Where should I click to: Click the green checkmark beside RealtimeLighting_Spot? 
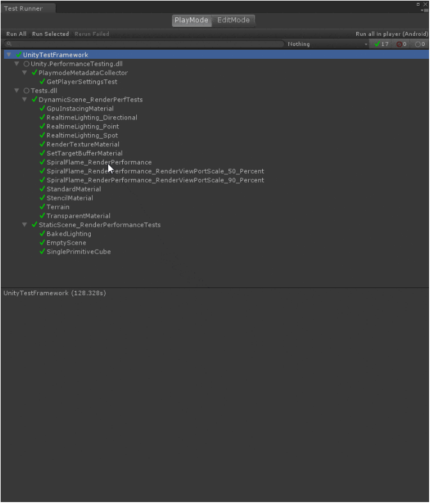tap(42, 135)
